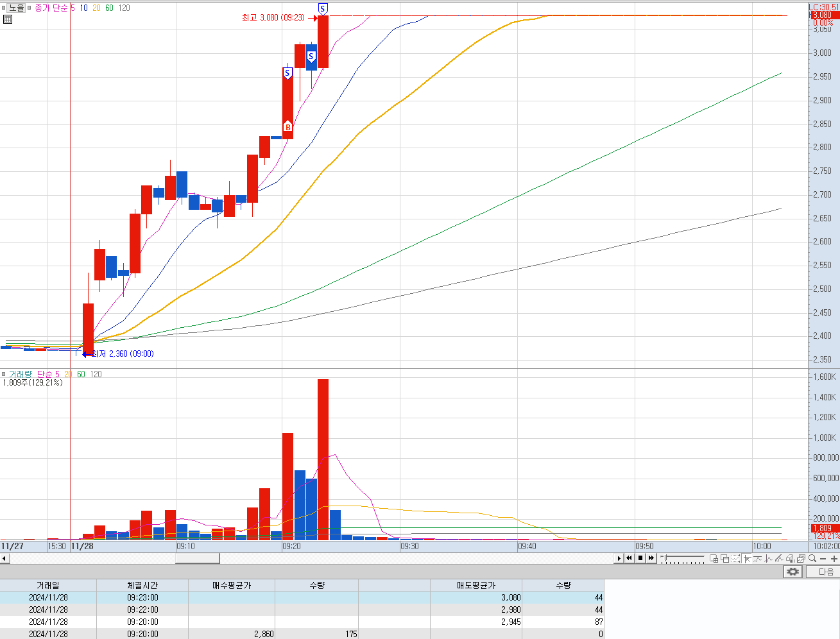Click the 최저 2,360 (09:00) low label
Image resolution: width=840 pixels, height=639 pixels.
123,354
